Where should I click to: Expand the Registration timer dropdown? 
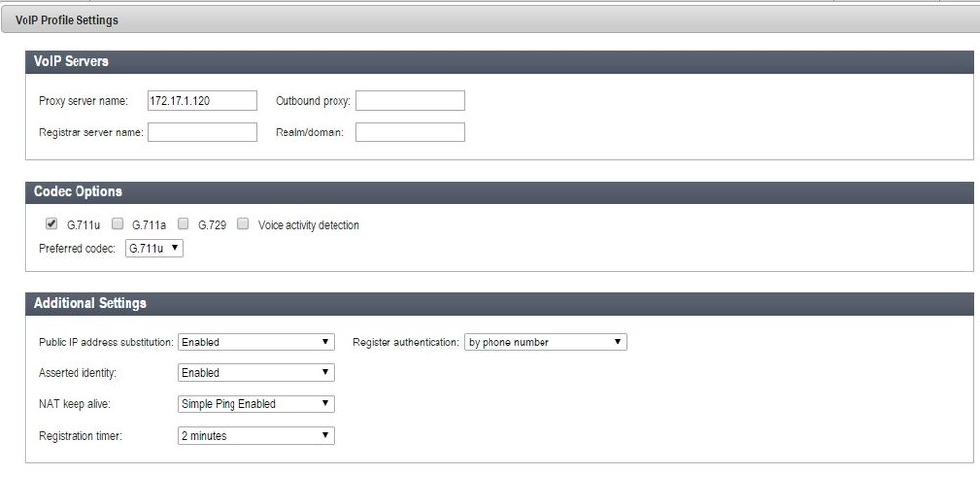pyautogui.click(x=255, y=436)
